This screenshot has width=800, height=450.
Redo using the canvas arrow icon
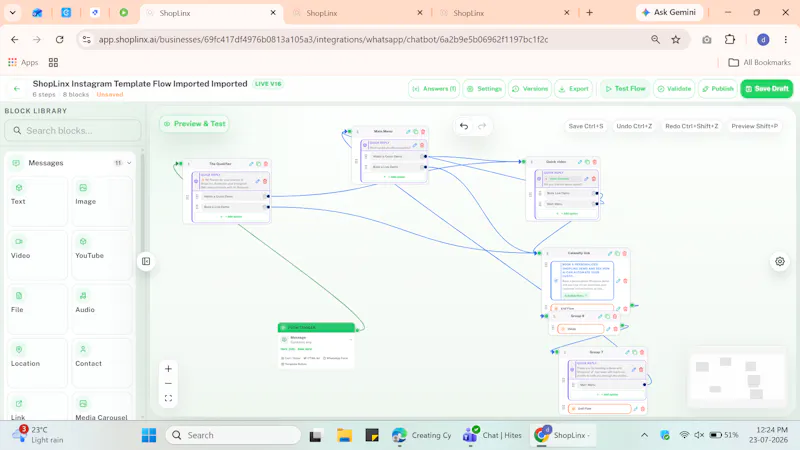pos(482,126)
